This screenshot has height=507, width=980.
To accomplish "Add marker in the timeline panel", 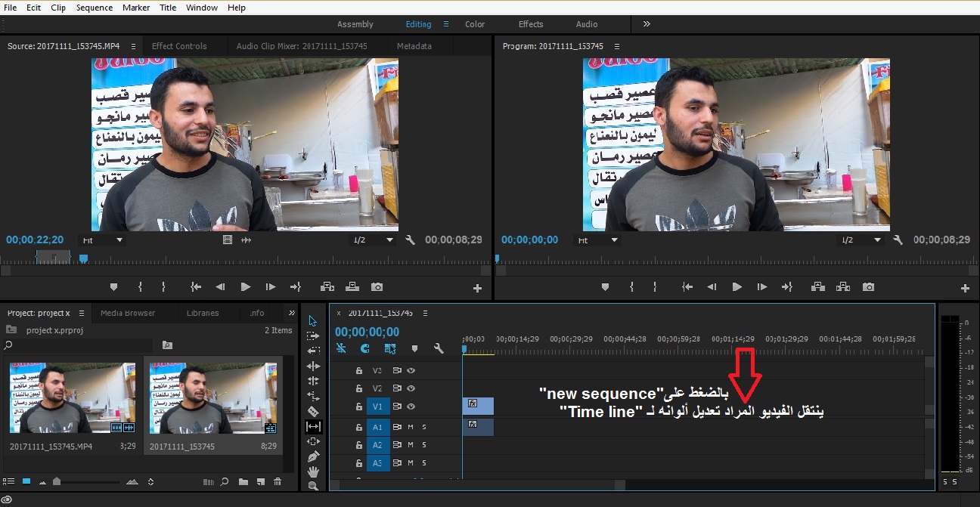I will click(x=414, y=348).
